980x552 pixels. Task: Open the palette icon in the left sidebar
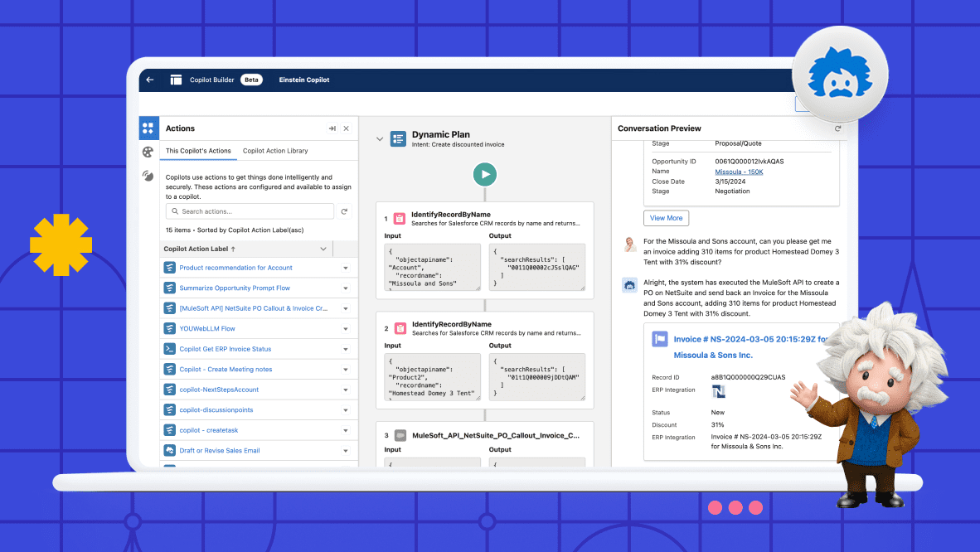pos(148,152)
